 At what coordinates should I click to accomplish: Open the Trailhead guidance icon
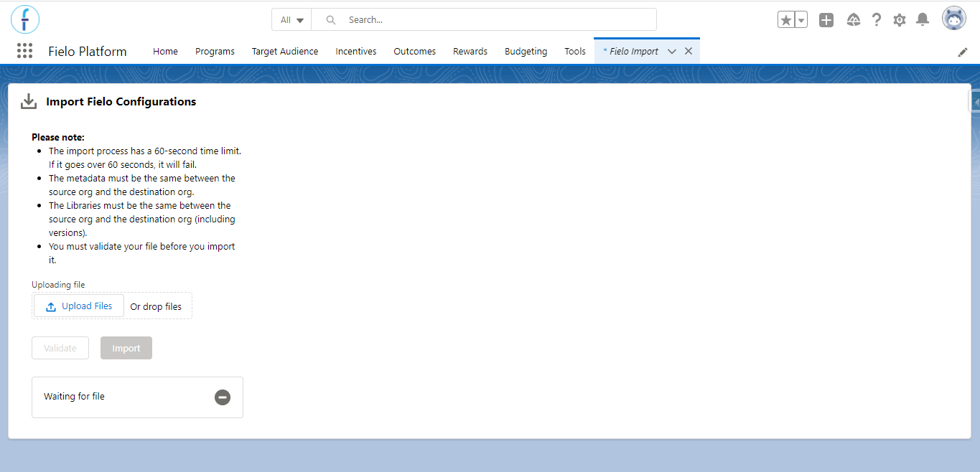pyautogui.click(x=854, y=20)
